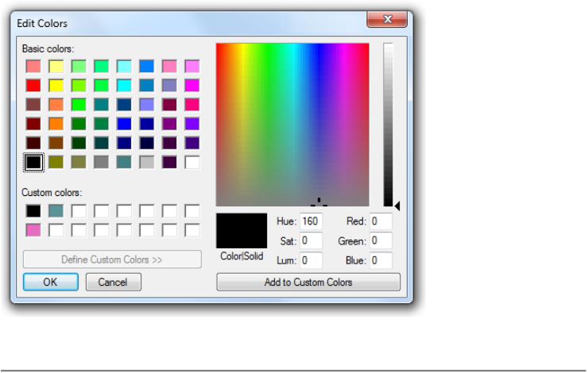Screen dimensions: 588x373
Task: Select the olive swatch next to black
Action: tap(56, 162)
